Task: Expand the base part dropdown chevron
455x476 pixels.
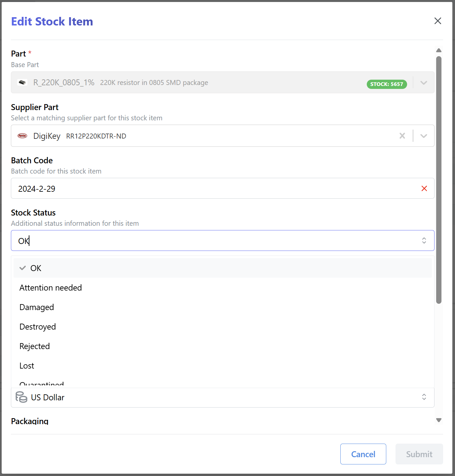Action: point(424,83)
